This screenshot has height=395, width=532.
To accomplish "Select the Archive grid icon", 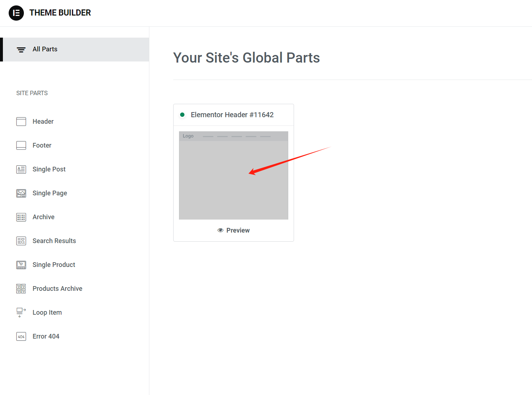I will click(x=21, y=217).
